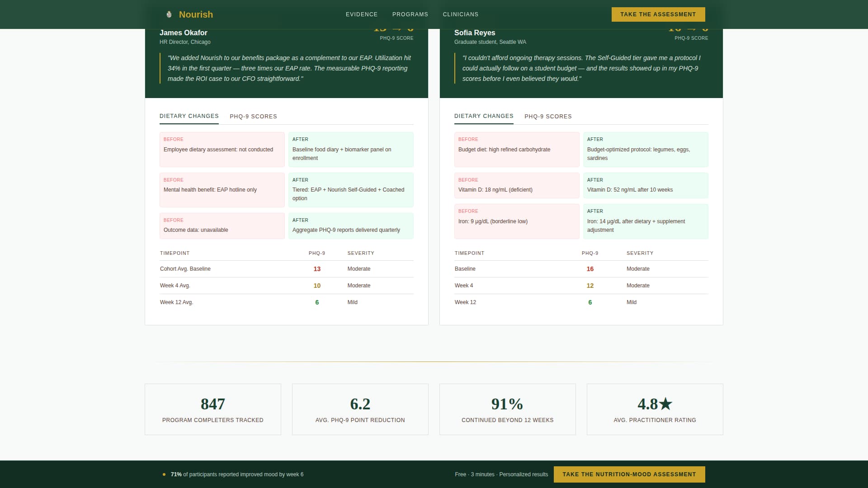
Task: Click the Timepoint column header in James's table
Action: 175,253
